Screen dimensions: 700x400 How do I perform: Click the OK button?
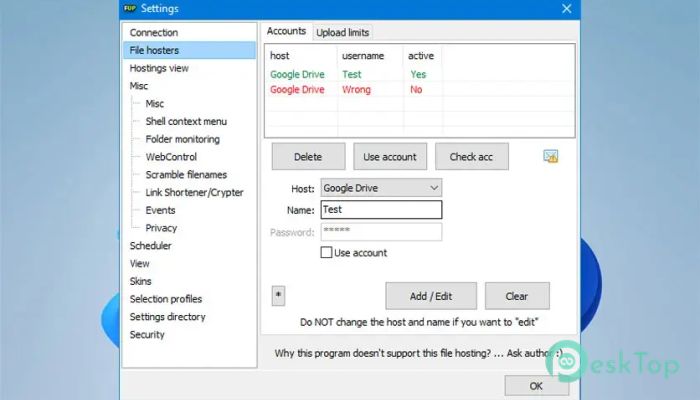[537, 386]
